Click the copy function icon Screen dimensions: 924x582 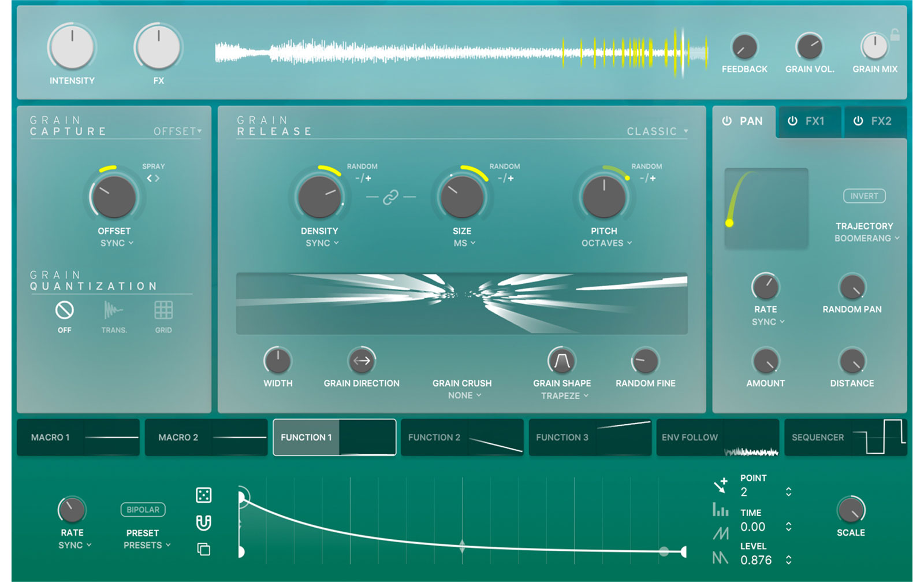204,549
